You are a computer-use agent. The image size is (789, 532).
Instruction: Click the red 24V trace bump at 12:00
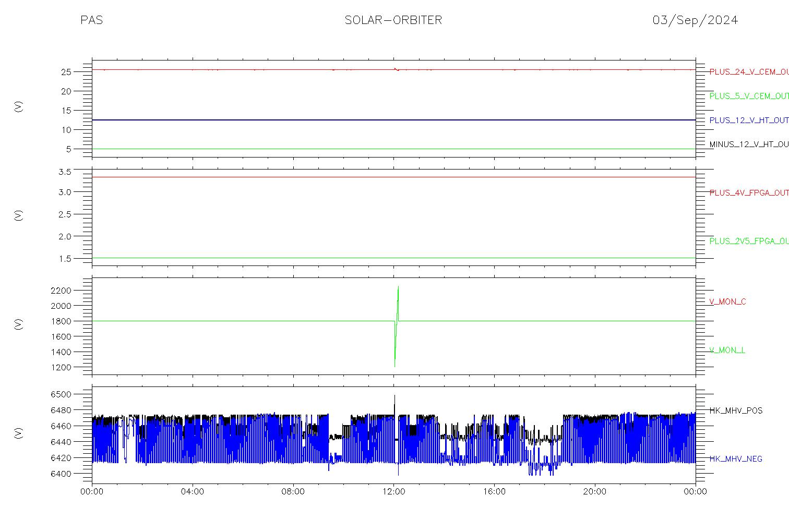click(397, 69)
